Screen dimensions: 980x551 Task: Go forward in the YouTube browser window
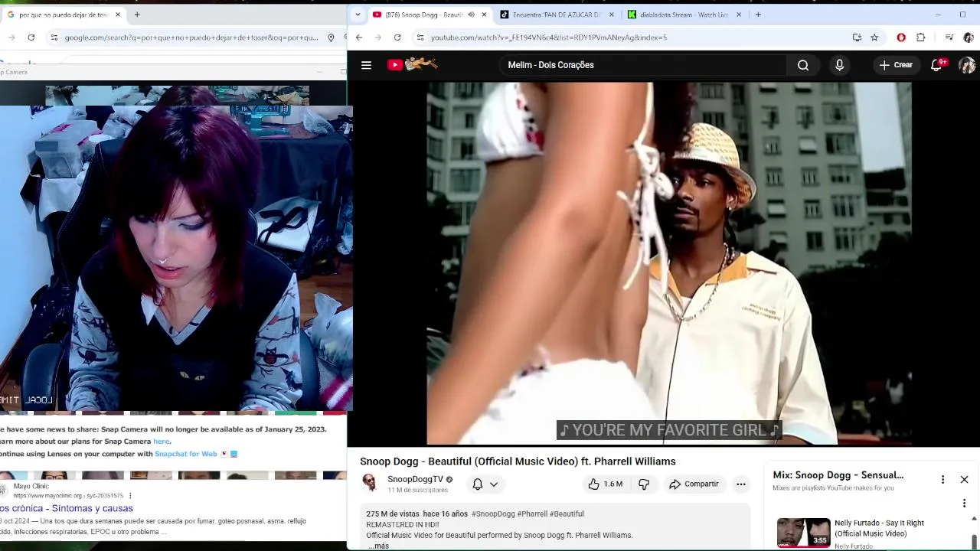click(x=377, y=37)
